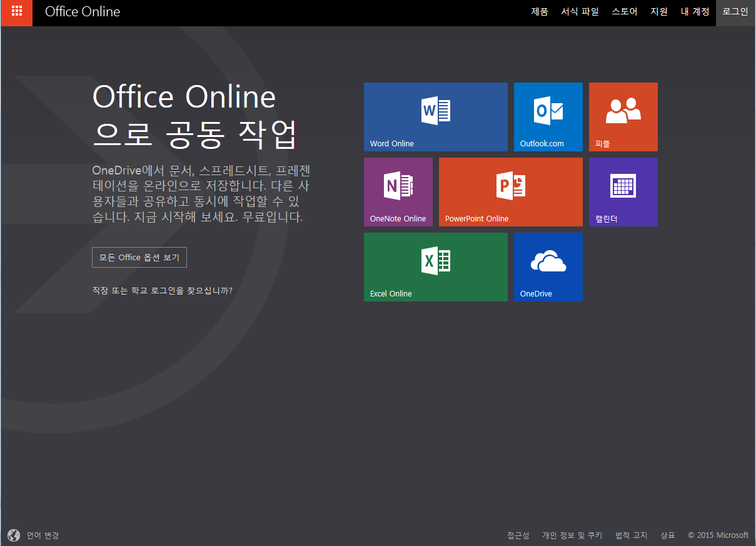Open the 상표 footer link
The image size is (756, 546).
(668, 535)
